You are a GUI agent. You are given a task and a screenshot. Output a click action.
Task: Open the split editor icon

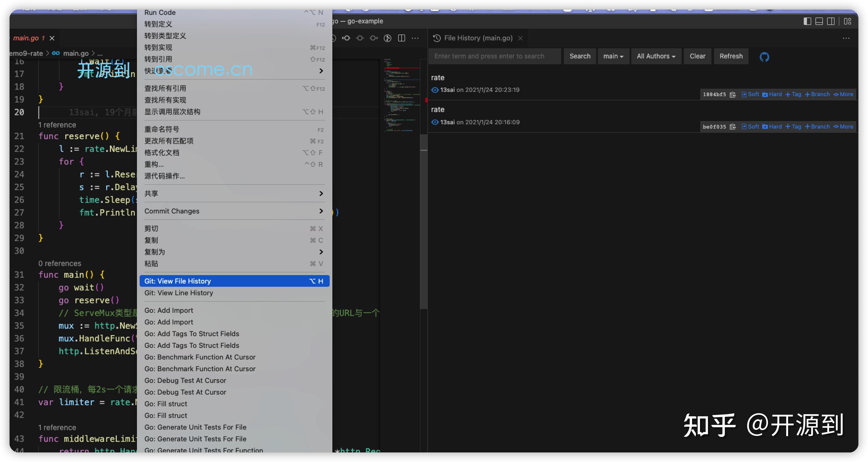click(401, 38)
